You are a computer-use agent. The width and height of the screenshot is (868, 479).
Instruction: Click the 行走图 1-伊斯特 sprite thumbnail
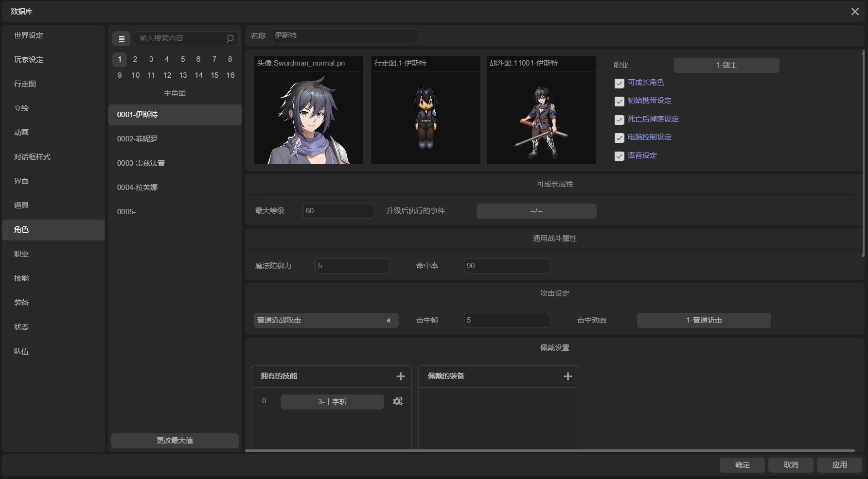click(425, 110)
